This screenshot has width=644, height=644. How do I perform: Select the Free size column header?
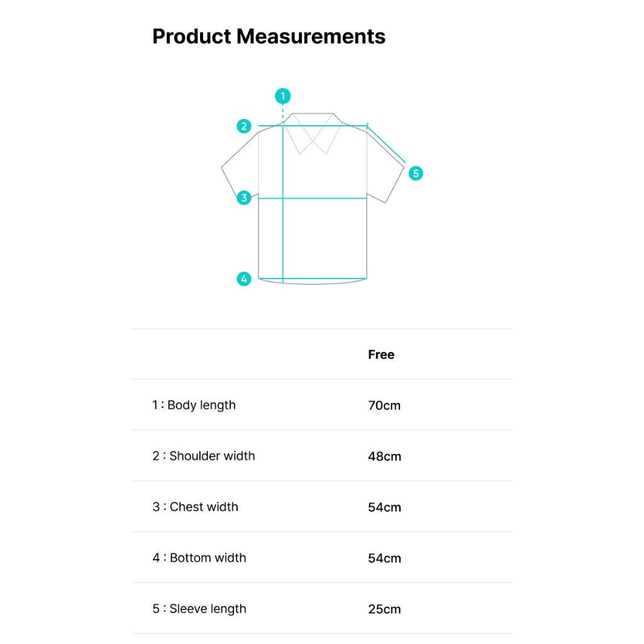(x=381, y=355)
